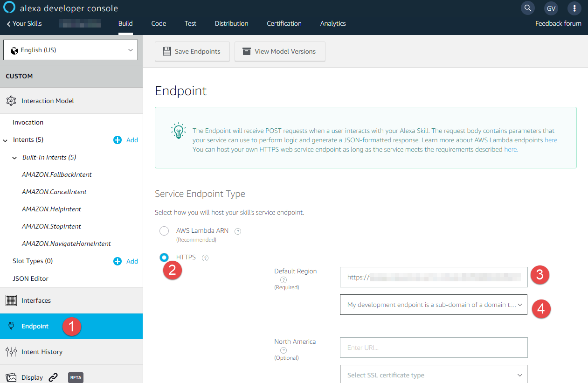
Task: Click Add text link next to Slot Types
Action: 132,261
